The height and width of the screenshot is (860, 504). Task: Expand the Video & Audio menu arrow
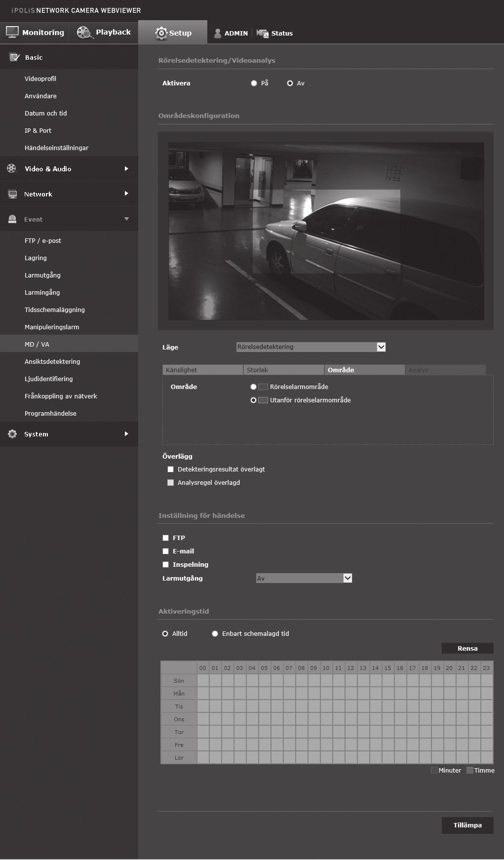coord(126,169)
